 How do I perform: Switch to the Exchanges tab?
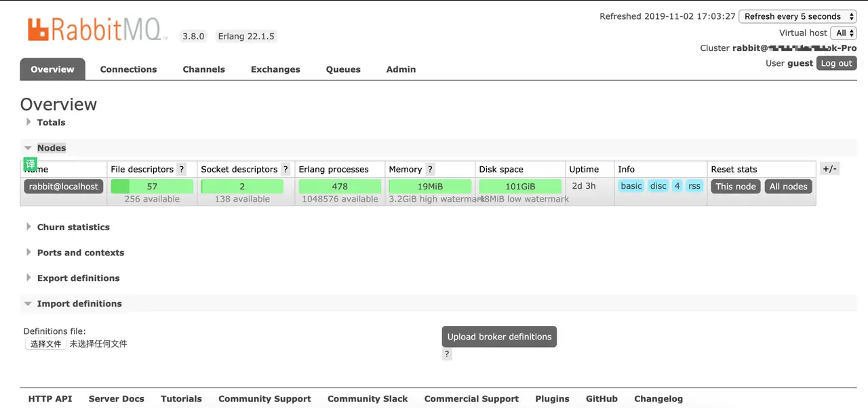[x=275, y=69]
